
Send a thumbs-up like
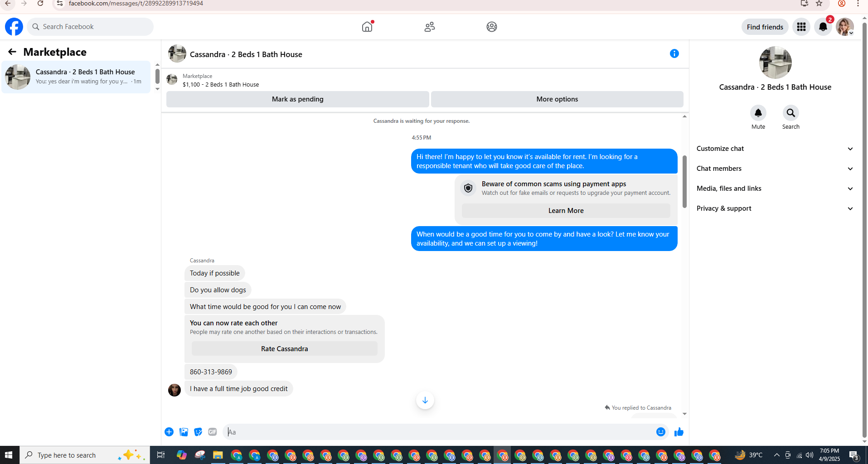click(x=679, y=432)
